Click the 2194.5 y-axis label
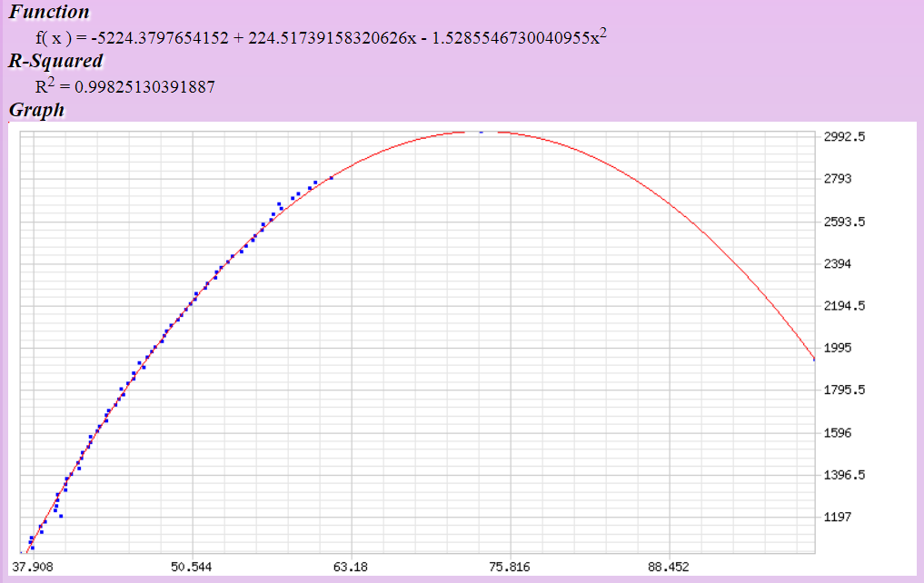The image size is (924, 583). [844, 306]
